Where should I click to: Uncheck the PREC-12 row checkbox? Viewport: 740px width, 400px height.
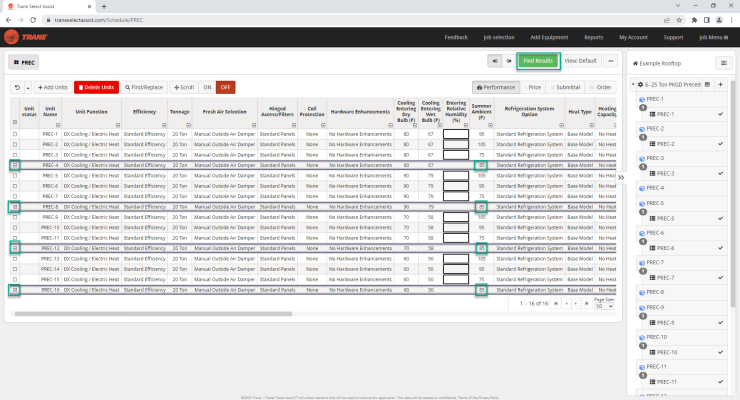(15, 248)
